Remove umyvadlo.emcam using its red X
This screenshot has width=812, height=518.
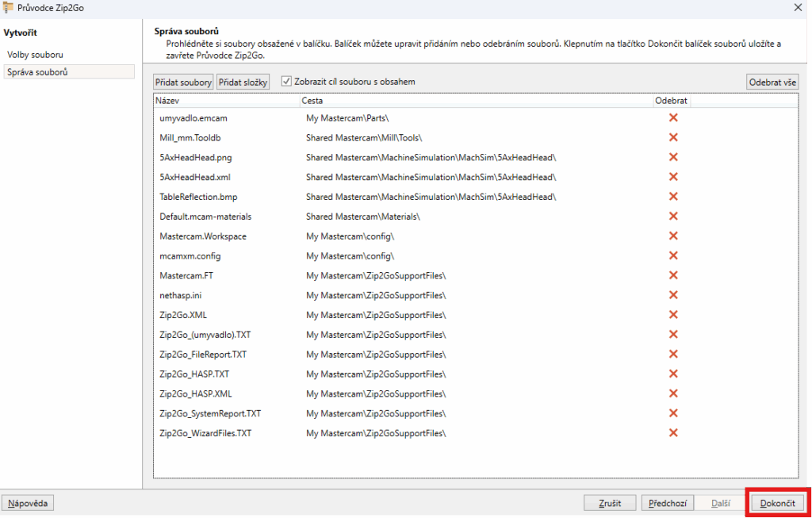673,117
